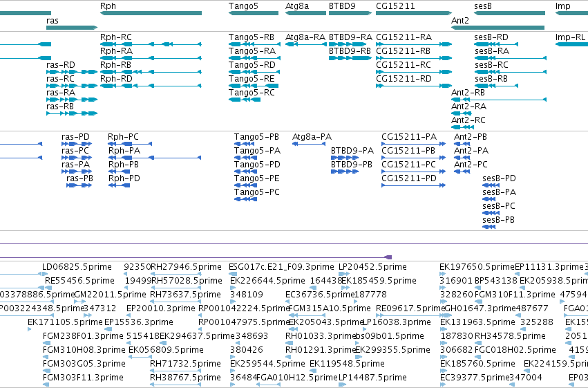The width and height of the screenshot is (588, 388).
Task: Click the sesB gene label
Action: point(482,6)
